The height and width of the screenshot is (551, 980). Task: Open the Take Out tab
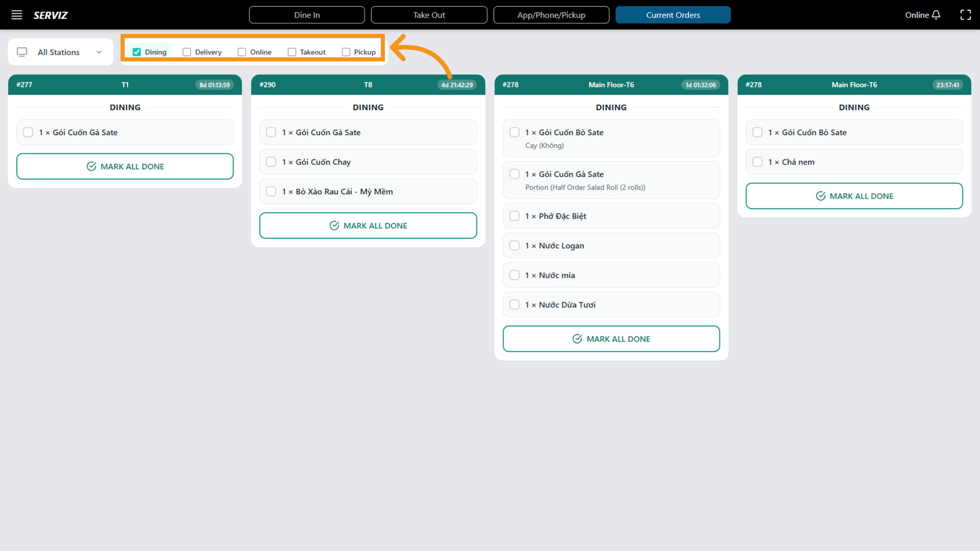point(429,15)
